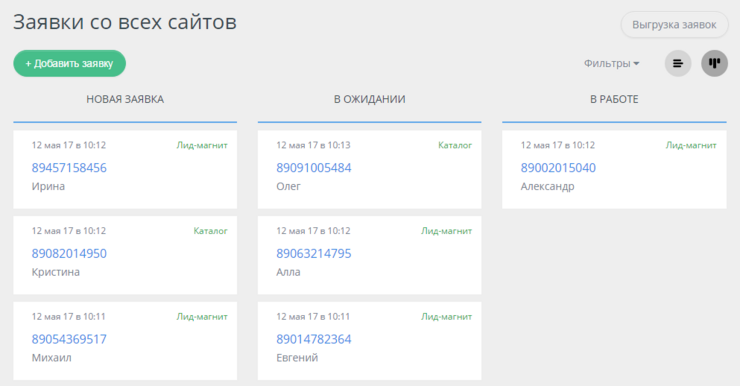Image resolution: width=740 pixels, height=386 pixels.
Task: Click Лид-магнит tag on Евгений card
Action: tap(446, 317)
